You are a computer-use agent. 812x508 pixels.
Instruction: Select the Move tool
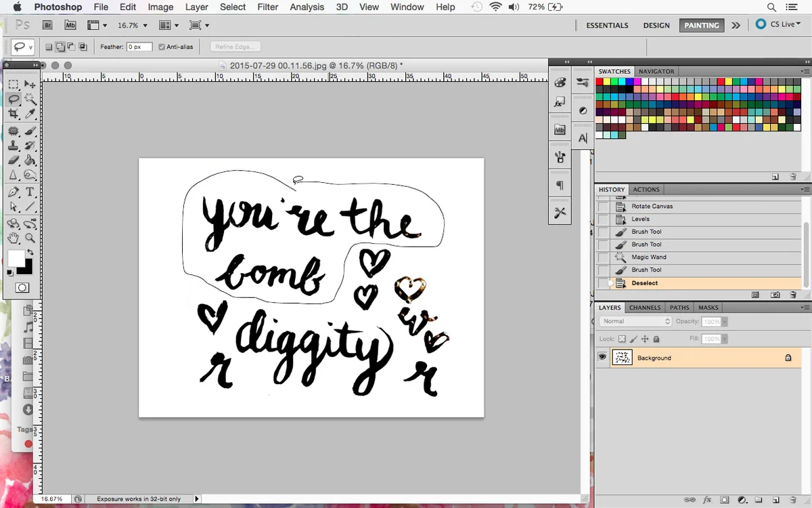point(30,84)
